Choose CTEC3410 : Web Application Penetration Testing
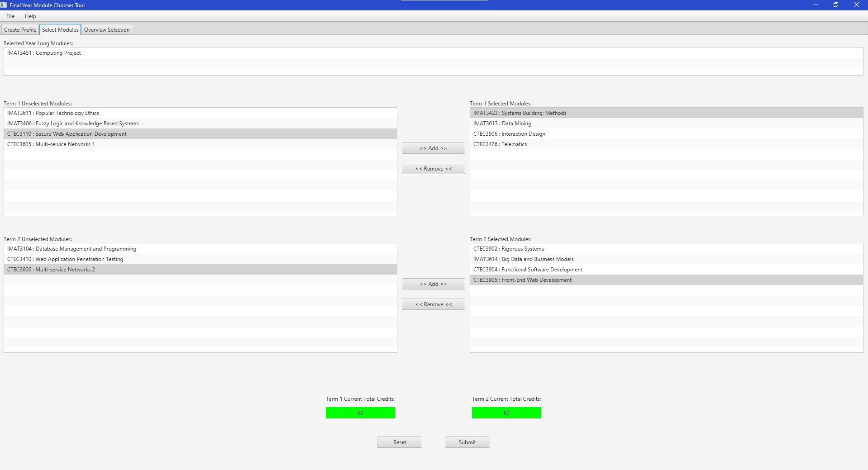 [x=200, y=259]
